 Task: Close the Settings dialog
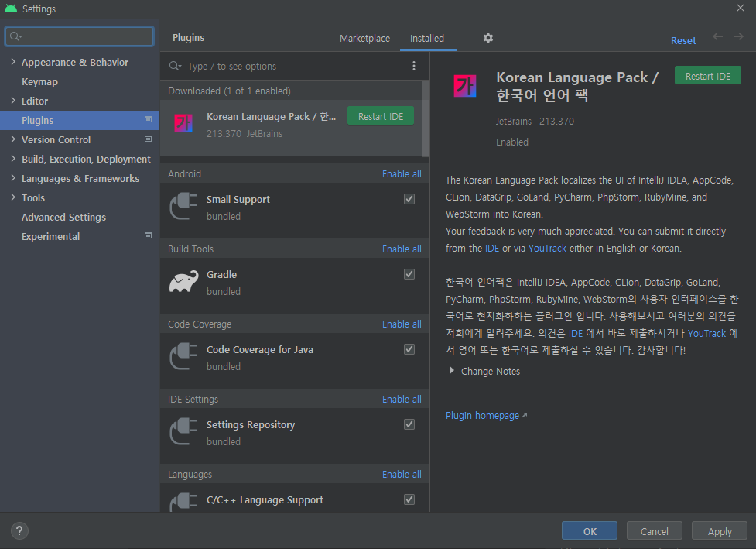(740, 8)
